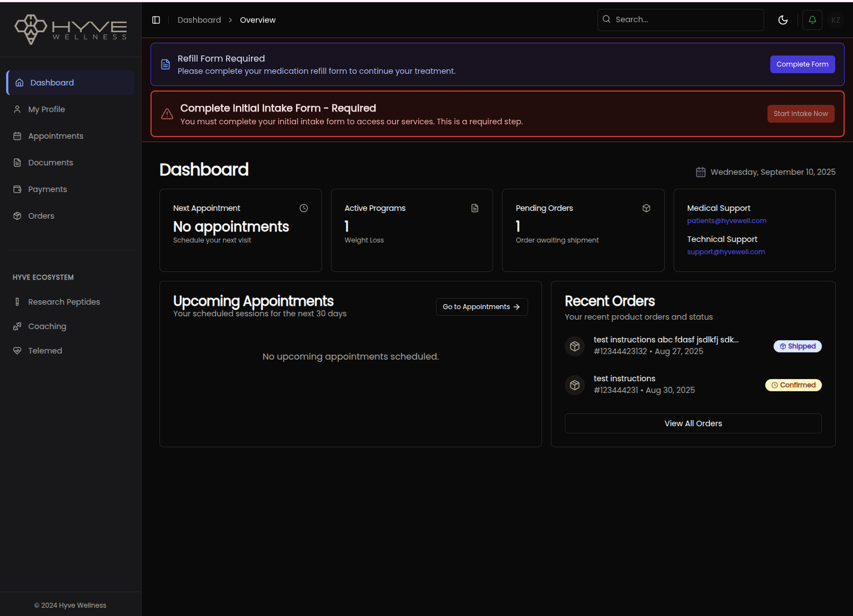Go to Appointments in sidebar
The image size is (853, 616).
pos(56,136)
